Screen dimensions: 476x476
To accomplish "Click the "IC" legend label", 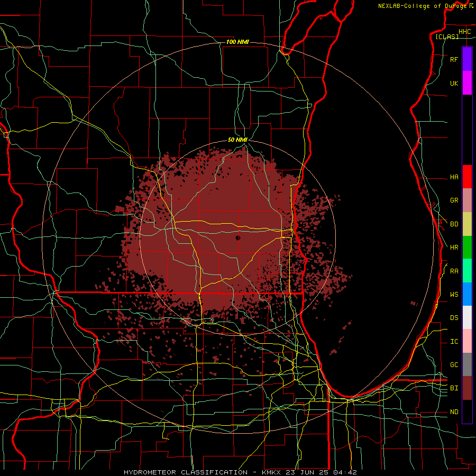I will coord(454,342).
